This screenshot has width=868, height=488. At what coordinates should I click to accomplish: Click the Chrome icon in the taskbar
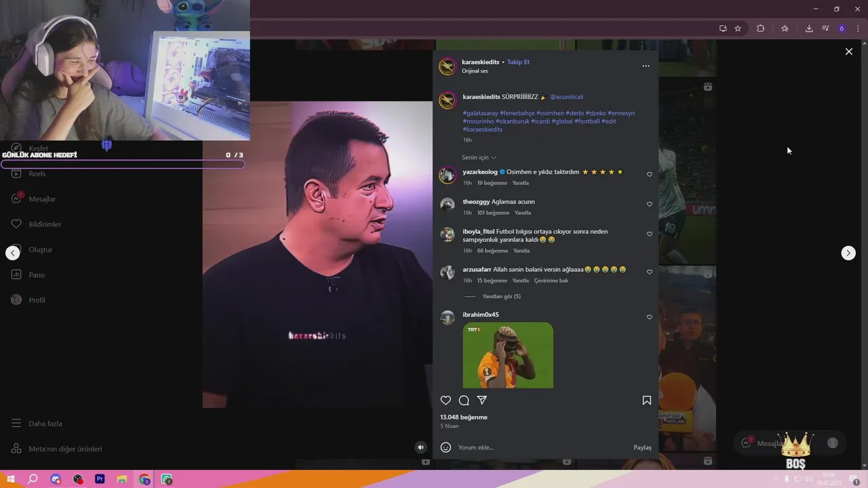click(x=144, y=479)
